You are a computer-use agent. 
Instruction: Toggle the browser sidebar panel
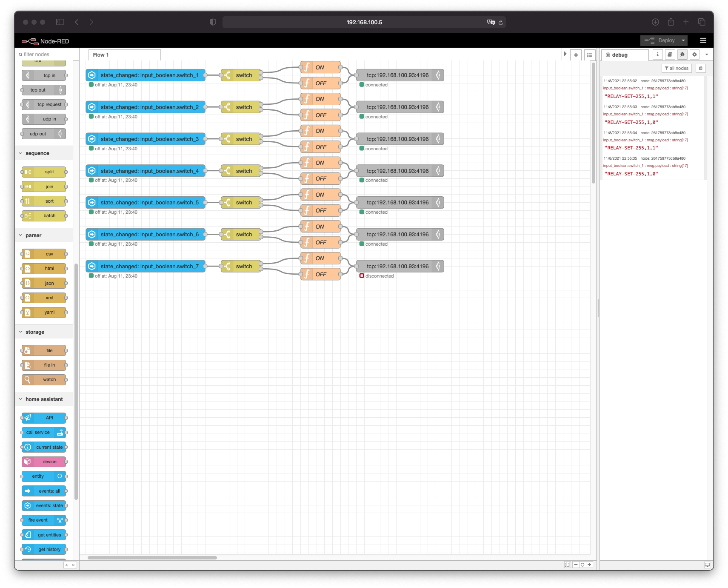pos(60,22)
